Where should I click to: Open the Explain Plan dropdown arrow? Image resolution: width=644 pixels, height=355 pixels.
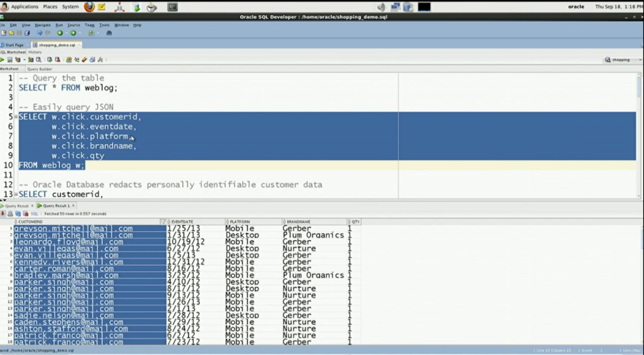(x=24, y=60)
